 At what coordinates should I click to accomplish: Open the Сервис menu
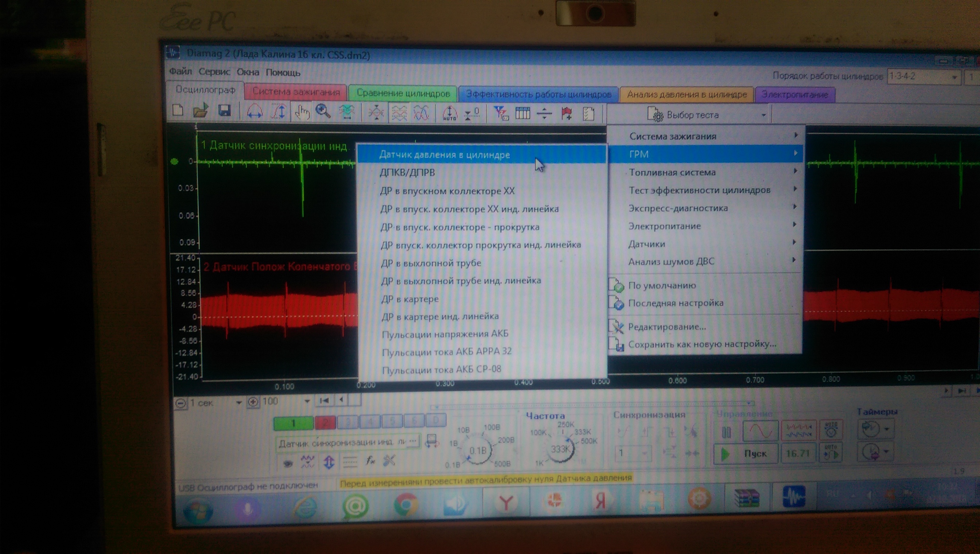[x=214, y=71]
